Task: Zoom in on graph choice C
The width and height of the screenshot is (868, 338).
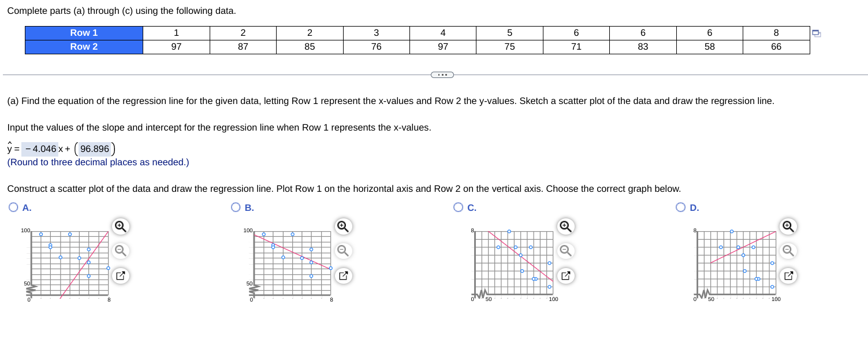Action: pos(565,226)
